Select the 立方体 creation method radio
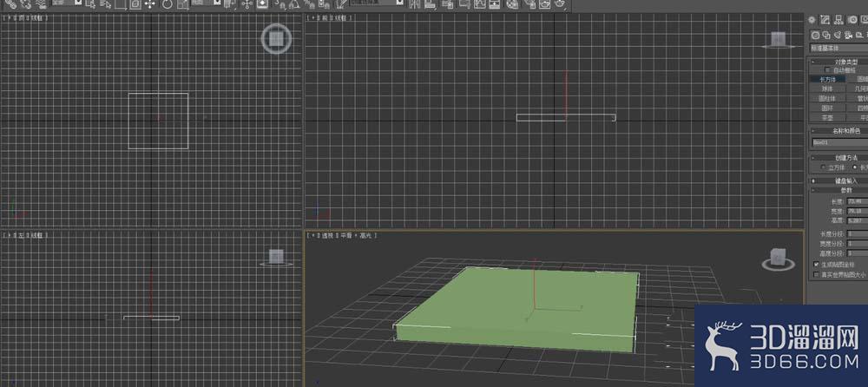 [823, 167]
